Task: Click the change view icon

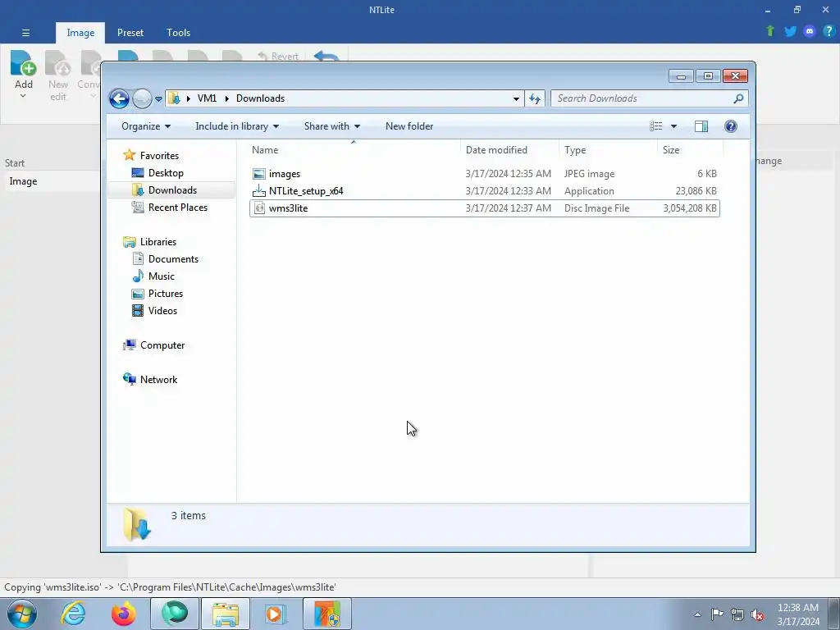Action: (655, 126)
